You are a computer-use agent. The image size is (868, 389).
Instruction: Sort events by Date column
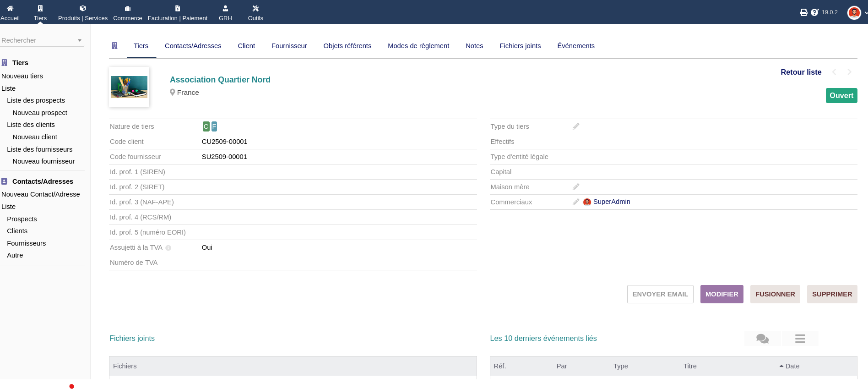[792, 366]
